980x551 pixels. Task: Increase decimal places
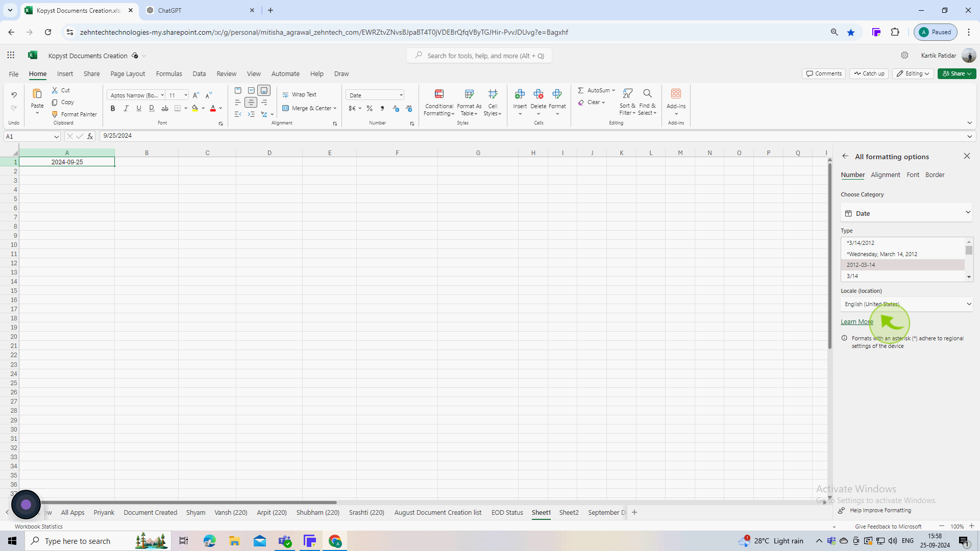pos(396,108)
